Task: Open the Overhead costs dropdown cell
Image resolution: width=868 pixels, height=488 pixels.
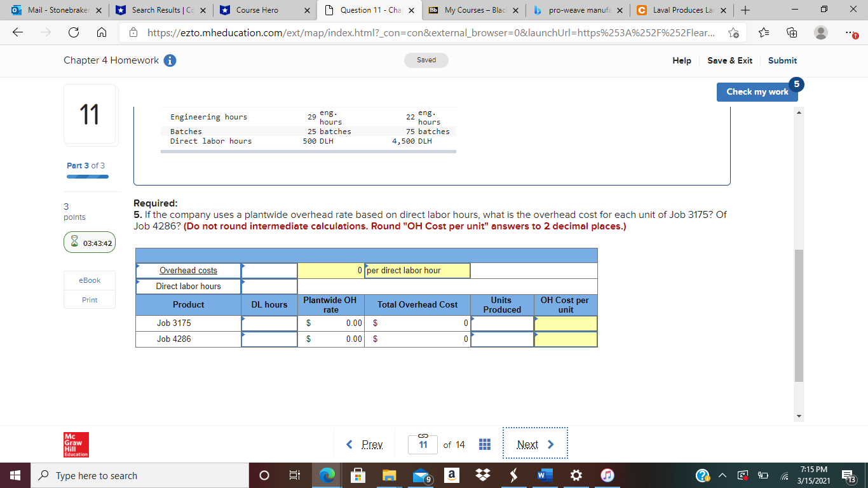Action: coord(188,271)
